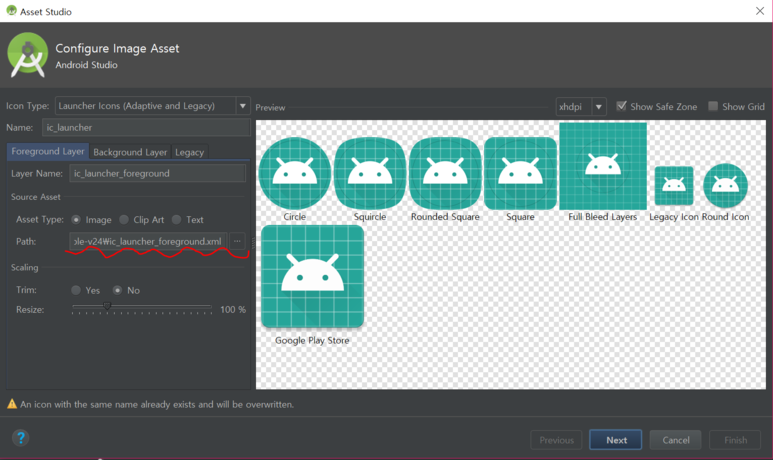The height and width of the screenshot is (460, 773).
Task: Click the Path input field
Action: tap(148, 241)
